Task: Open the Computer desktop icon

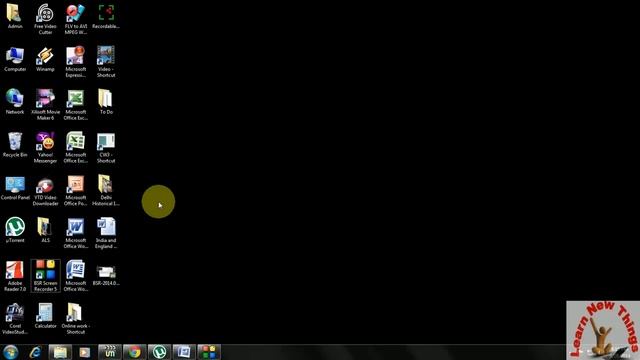Action: [15, 60]
